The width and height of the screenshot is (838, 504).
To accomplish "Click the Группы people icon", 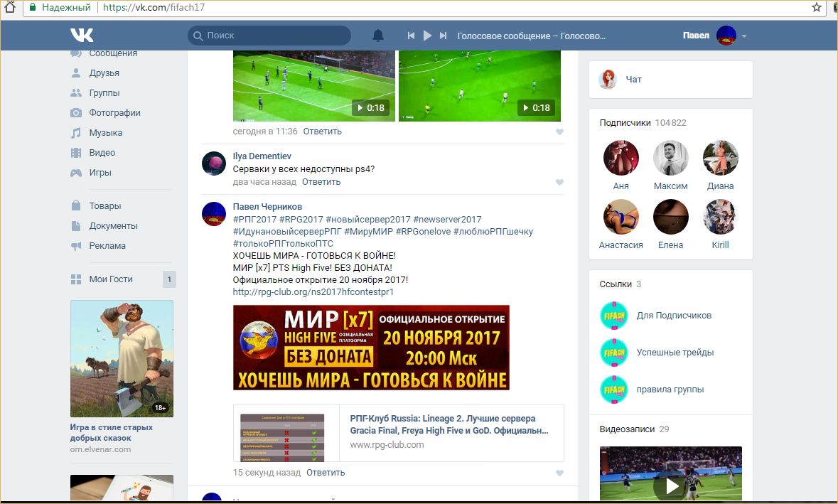I will pos(76,93).
